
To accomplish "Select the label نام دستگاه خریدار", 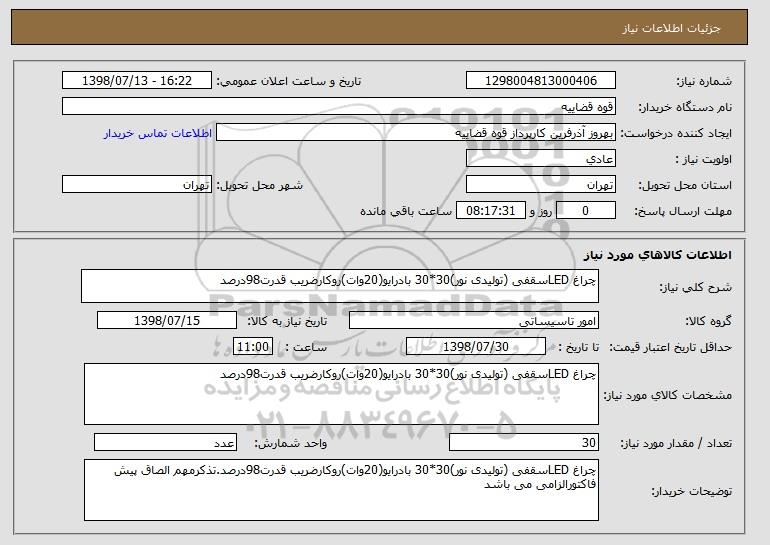I will tap(685, 108).
